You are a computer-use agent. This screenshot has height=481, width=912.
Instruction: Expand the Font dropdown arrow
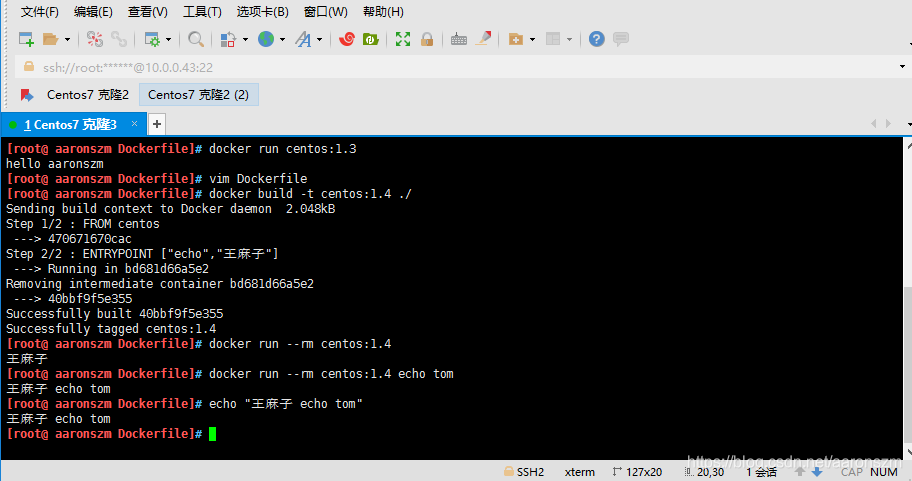[x=319, y=40]
